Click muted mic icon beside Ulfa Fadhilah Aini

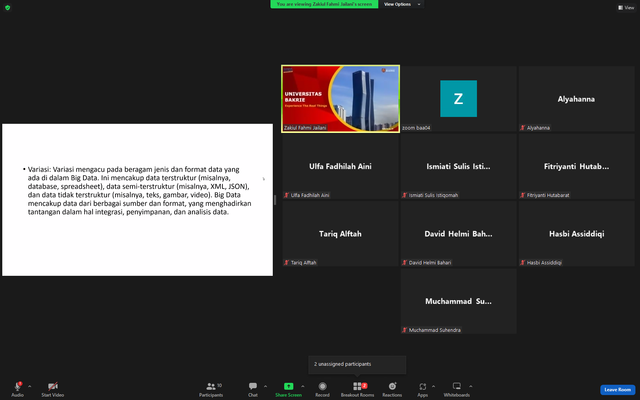coord(287,195)
